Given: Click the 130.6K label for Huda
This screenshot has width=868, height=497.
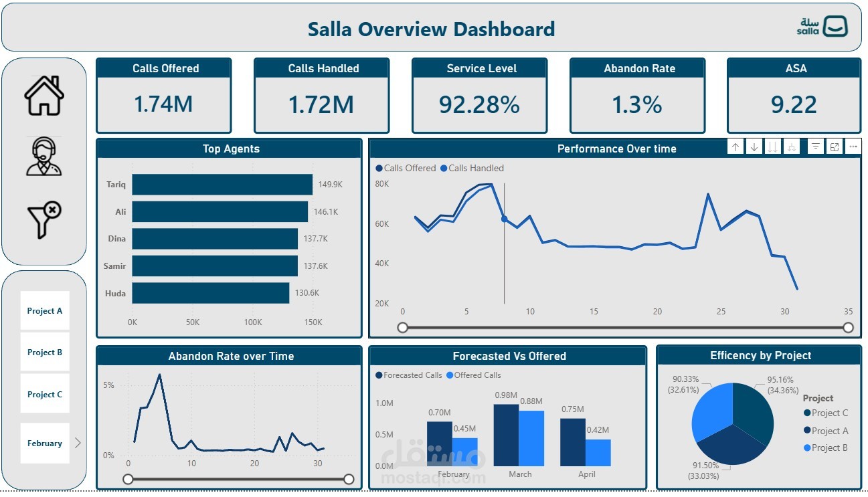Looking at the screenshot, I should tap(307, 293).
